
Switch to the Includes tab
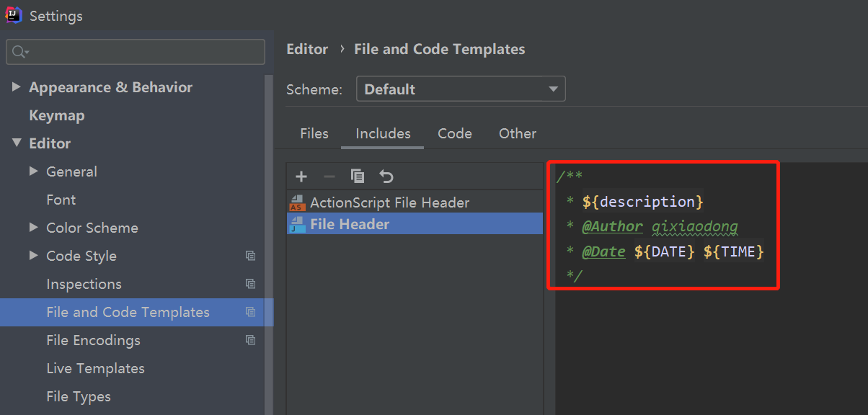383,133
